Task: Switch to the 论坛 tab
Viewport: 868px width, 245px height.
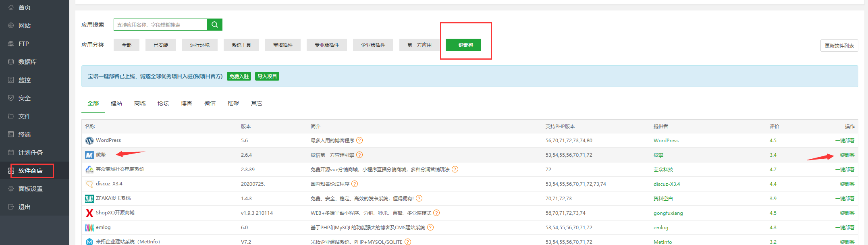Action: (163, 103)
